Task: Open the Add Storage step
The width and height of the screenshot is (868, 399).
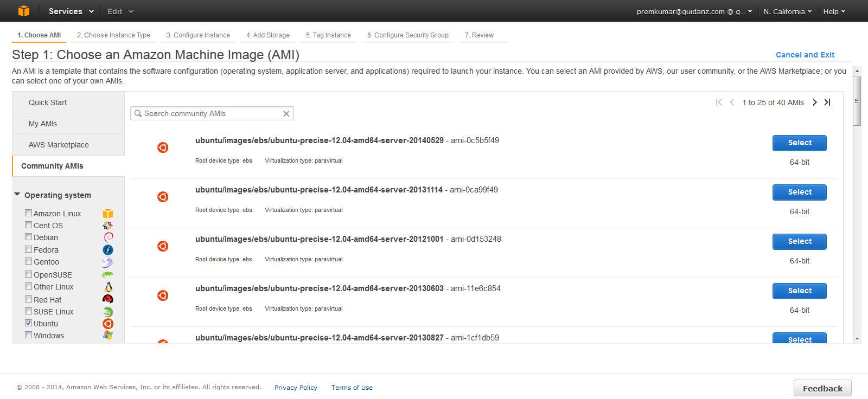Action: point(268,35)
